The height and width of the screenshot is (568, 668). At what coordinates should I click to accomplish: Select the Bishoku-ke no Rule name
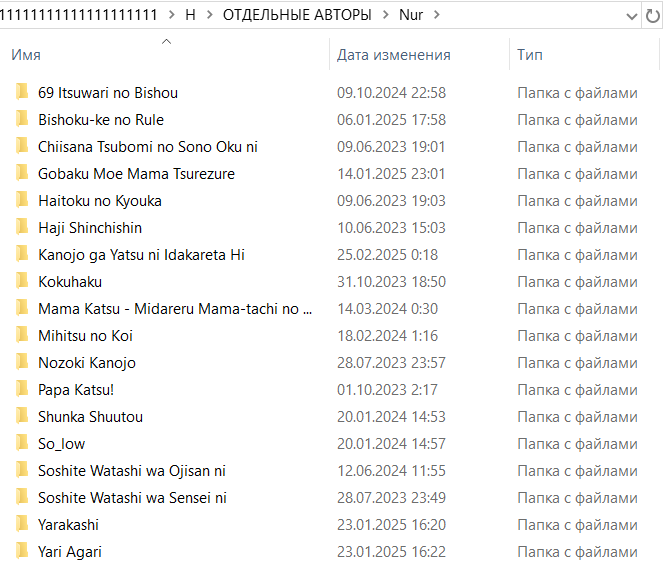pos(101,120)
